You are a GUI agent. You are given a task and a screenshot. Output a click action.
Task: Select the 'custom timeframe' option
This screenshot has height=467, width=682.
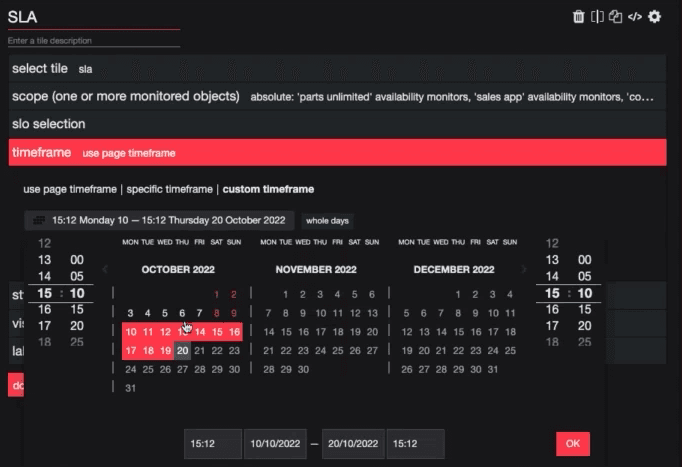[x=268, y=189]
